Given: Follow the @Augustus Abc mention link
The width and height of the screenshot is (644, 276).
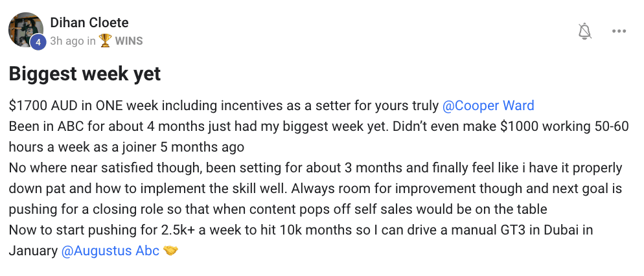Looking at the screenshot, I should point(110,251).
